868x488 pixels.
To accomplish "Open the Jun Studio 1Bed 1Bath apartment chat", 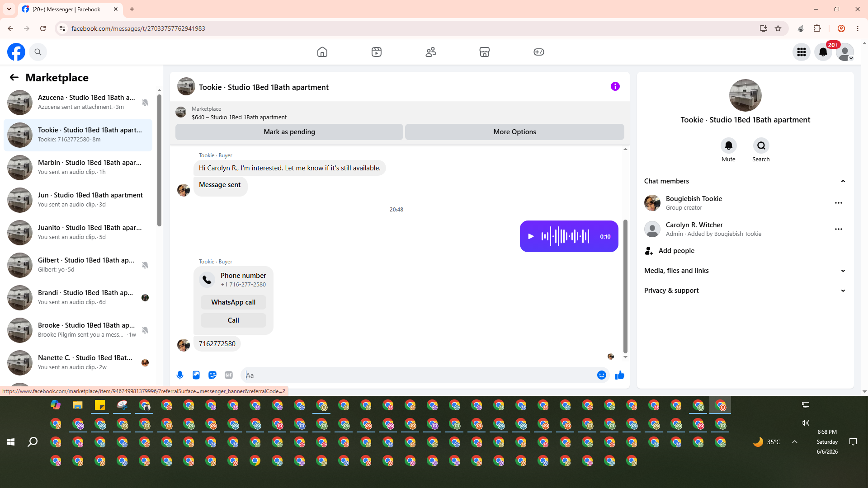I will (78, 200).
